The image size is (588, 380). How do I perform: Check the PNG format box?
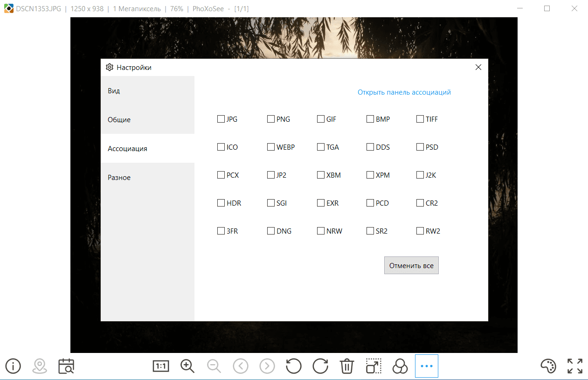[271, 119]
